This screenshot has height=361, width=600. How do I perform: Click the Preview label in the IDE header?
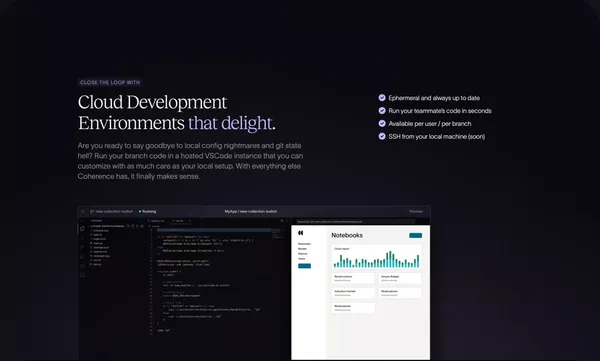tap(416, 211)
